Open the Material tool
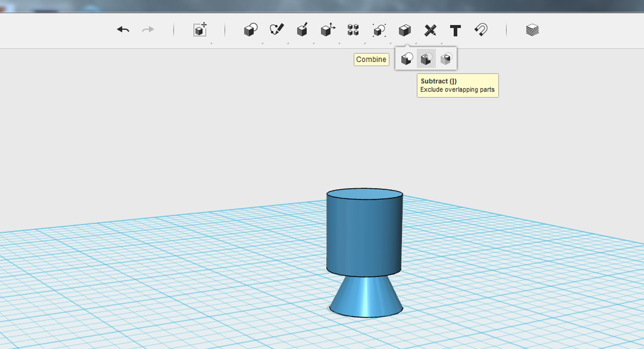 pos(532,30)
